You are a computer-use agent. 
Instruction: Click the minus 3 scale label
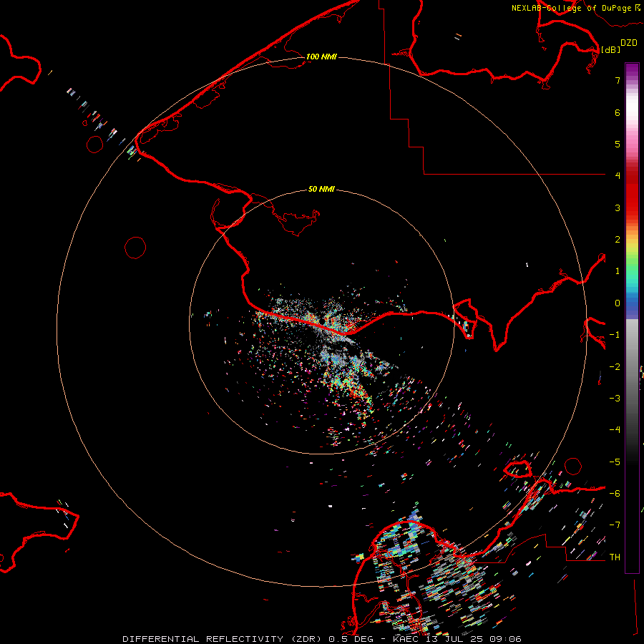(x=615, y=399)
